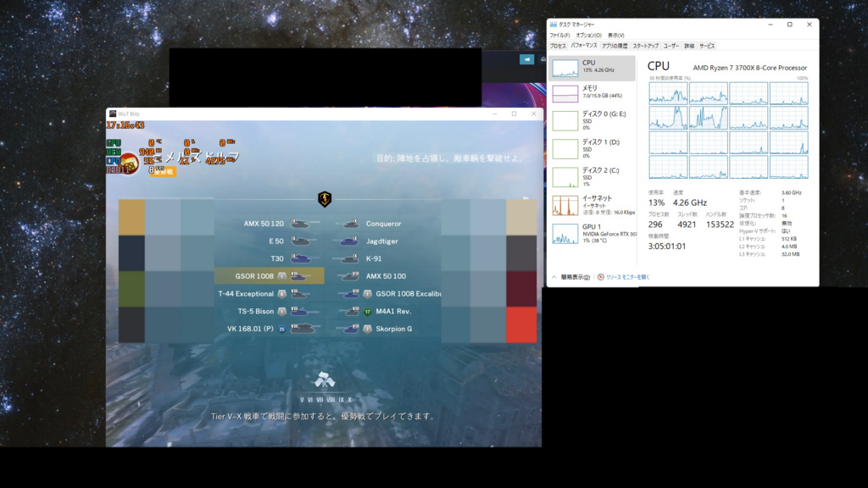Click the AMX 50 120 tank icon
This screenshot has height=488, width=868.
click(300, 224)
